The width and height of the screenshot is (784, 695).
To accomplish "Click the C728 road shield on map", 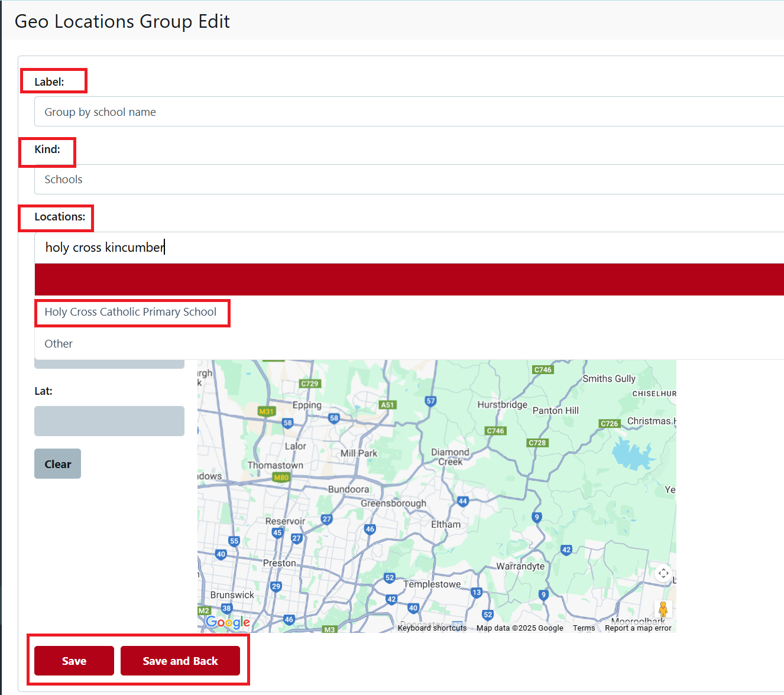I will (x=537, y=443).
